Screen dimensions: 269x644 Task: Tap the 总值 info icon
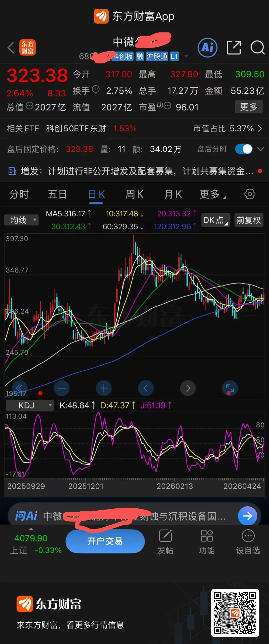point(30,106)
